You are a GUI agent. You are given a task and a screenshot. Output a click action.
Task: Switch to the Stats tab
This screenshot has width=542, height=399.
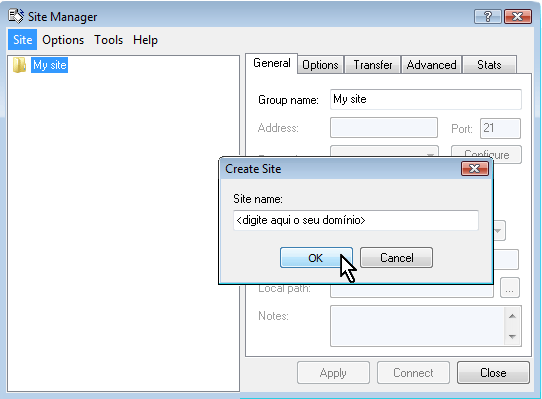489,65
